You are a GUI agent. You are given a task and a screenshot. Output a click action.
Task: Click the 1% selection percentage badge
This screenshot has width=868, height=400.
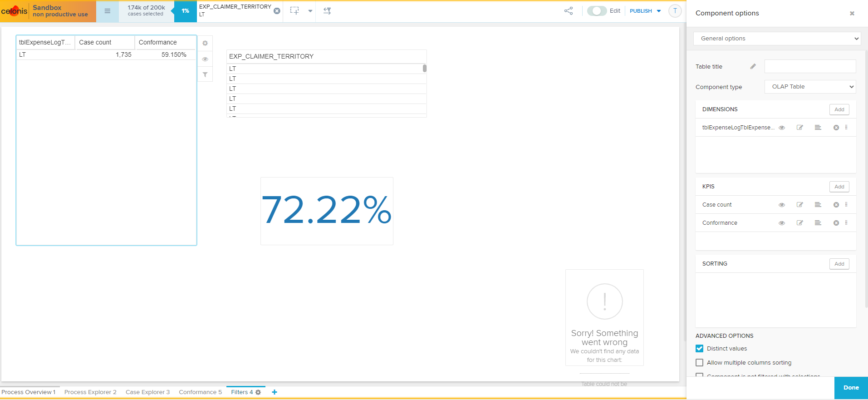(x=186, y=11)
